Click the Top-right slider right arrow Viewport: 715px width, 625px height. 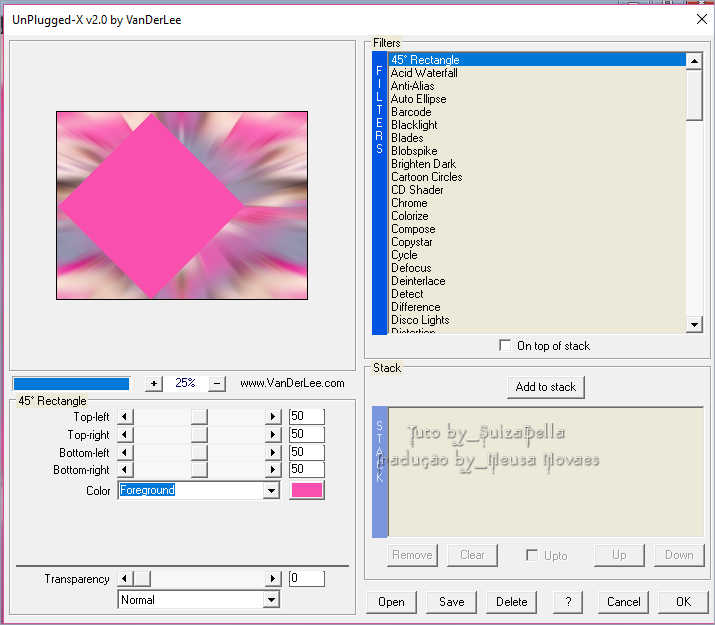[x=273, y=434]
